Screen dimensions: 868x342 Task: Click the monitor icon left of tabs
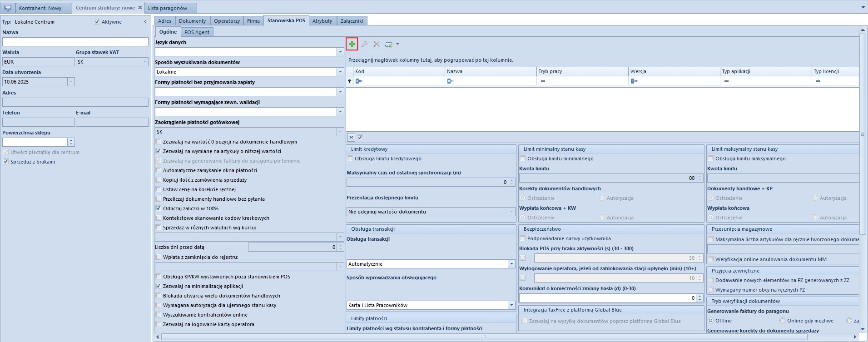pos(8,8)
